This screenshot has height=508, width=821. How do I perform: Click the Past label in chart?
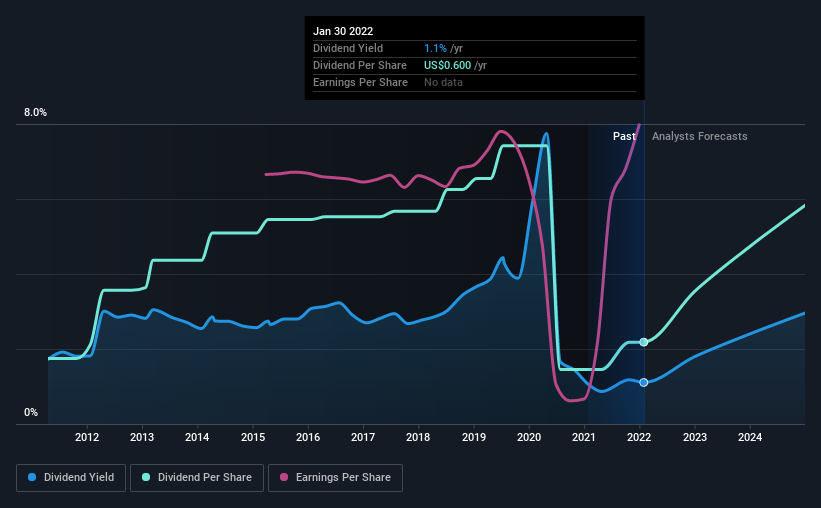pos(624,136)
